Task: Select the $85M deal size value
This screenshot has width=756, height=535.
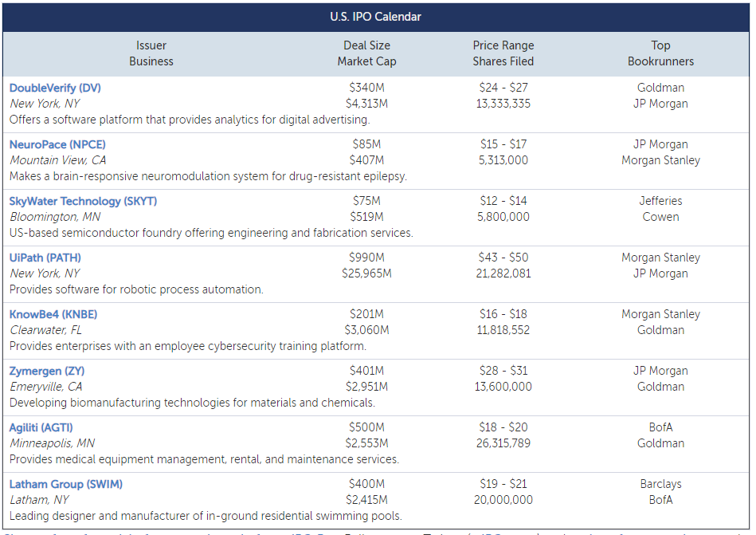Action: coord(367,144)
